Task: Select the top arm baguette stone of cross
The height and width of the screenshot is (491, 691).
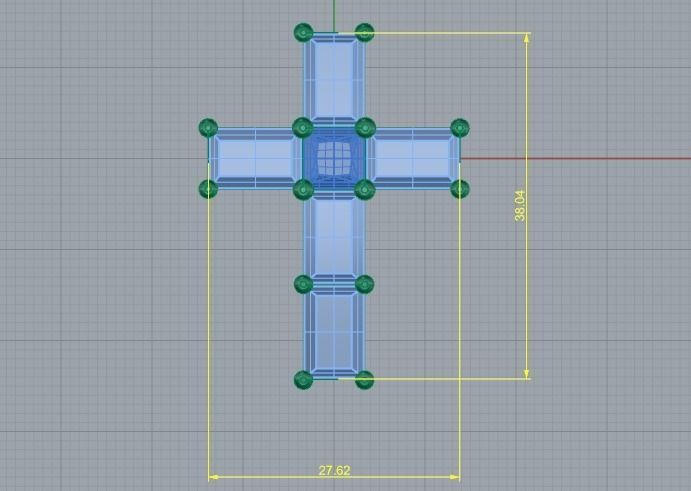Action: 334,79
